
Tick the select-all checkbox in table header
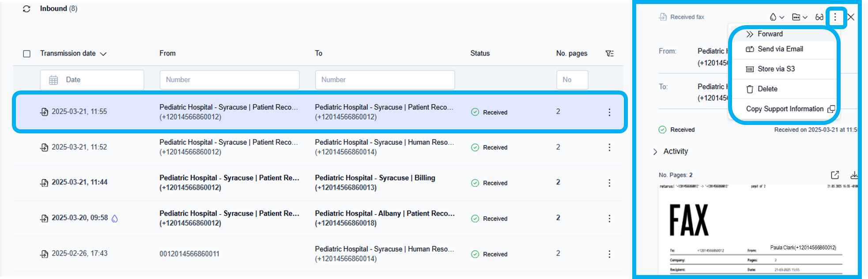(27, 54)
